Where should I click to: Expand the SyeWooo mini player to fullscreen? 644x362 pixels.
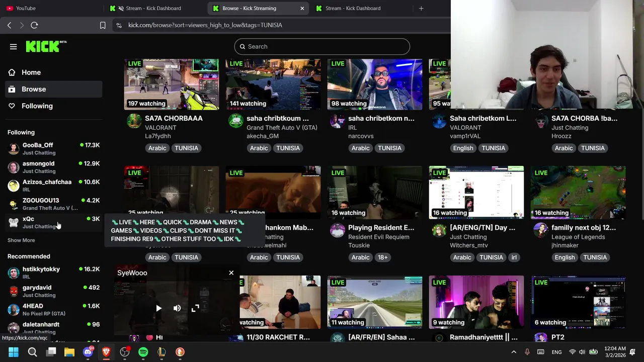pos(195,308)
